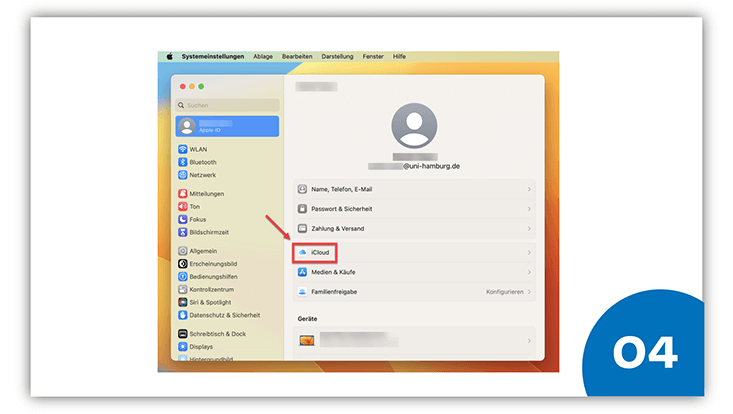733x414 pixels.
Task: Open Familienfreigabe settings row
Action: [x=414, y=292]
